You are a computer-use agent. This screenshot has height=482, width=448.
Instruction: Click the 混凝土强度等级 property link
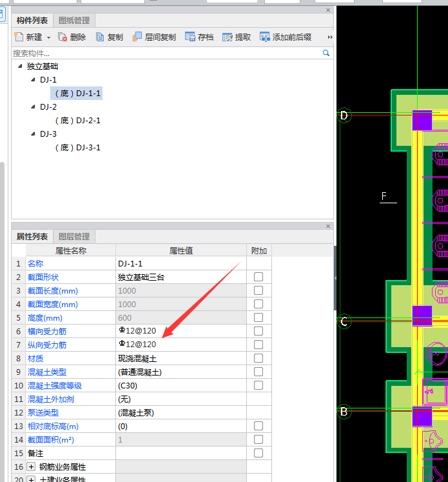55,385
